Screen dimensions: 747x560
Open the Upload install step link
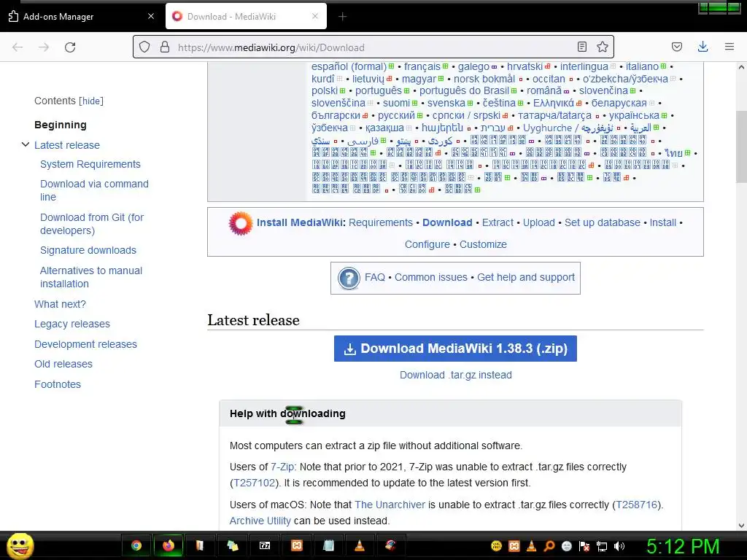point(539,223)
